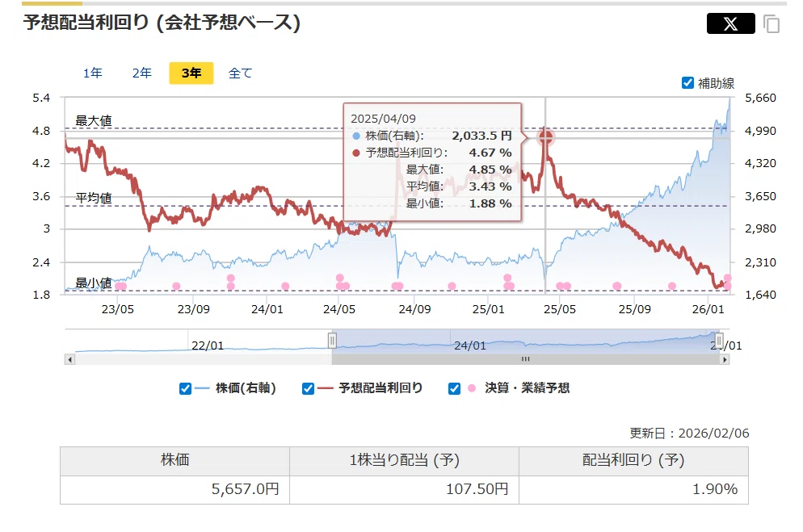The height and width of the screenshot is (532, 803).
Task: Uncheck the 株価(右軸) series checkbox
Action: [185, 389]
